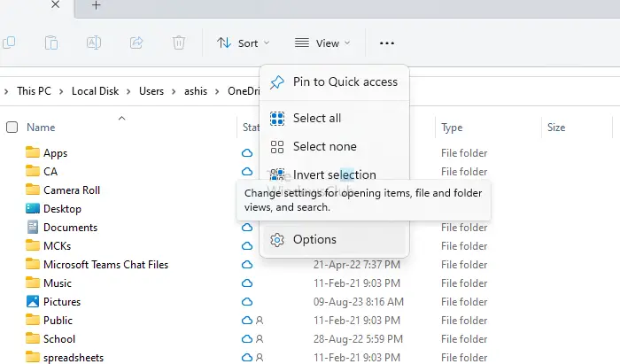Click the Rename icon in toolbar
The height and width of the screenshot is (364, 620).
click(x=94, y=43)
